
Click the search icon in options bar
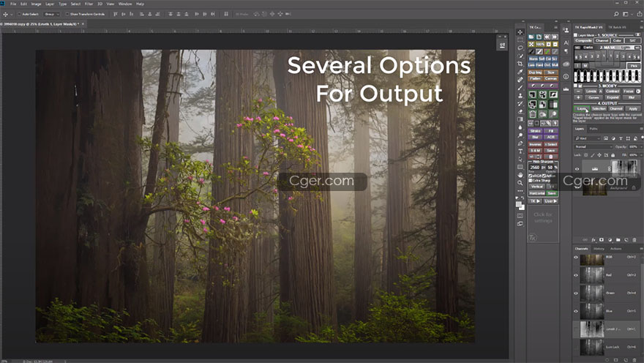616,14
